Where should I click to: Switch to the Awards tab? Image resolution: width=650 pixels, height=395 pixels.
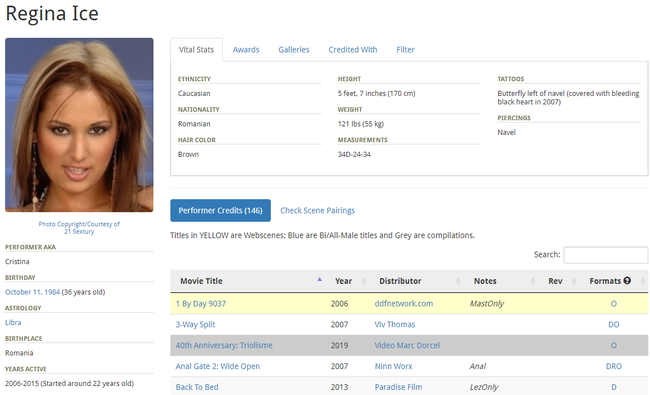click(246, 50)
